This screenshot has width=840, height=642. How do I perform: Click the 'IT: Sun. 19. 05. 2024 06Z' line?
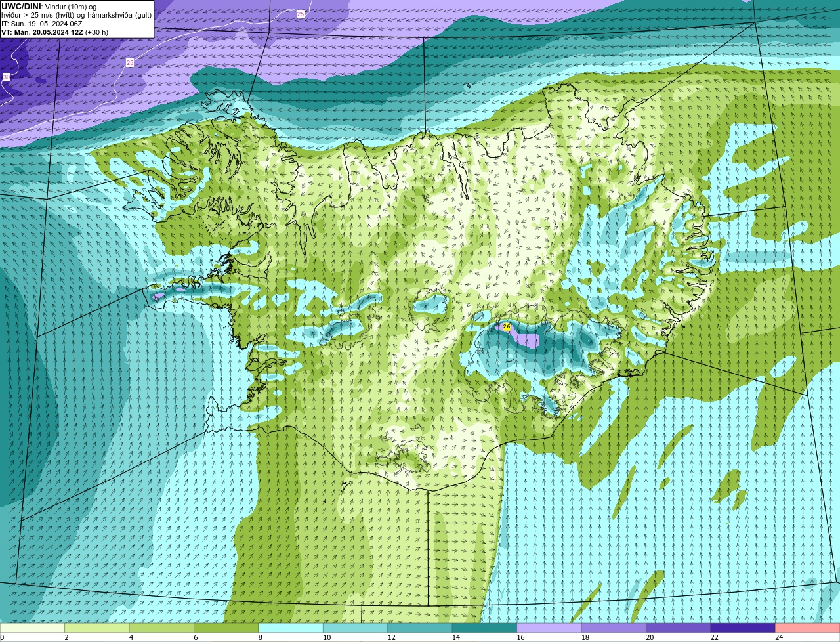(42, 24)
